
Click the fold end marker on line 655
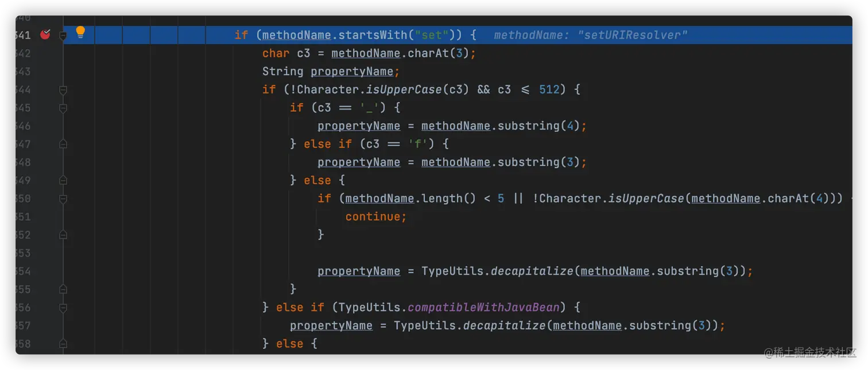point(63,289)
